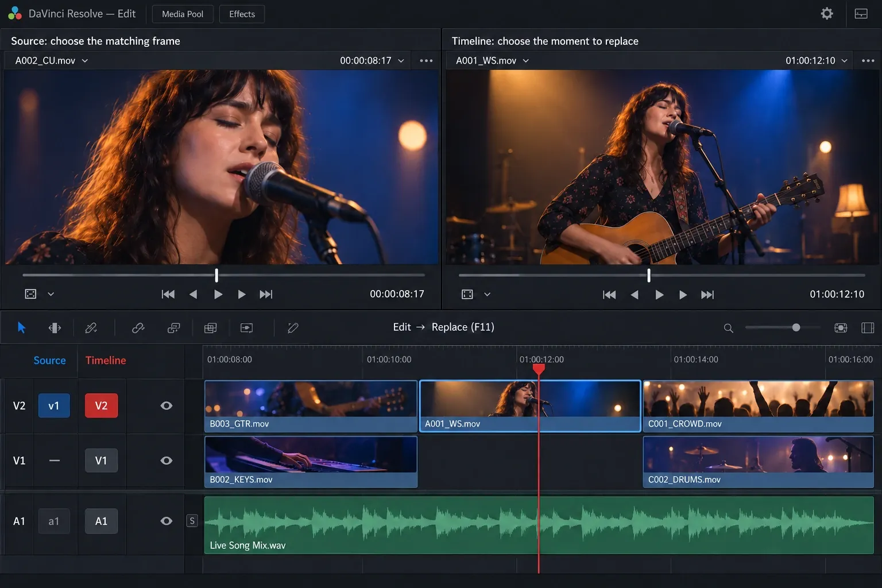Toggle the A1 timeline destination button
Image resolution: width=882 pixels, height=588 pixels.
point(101,521)
